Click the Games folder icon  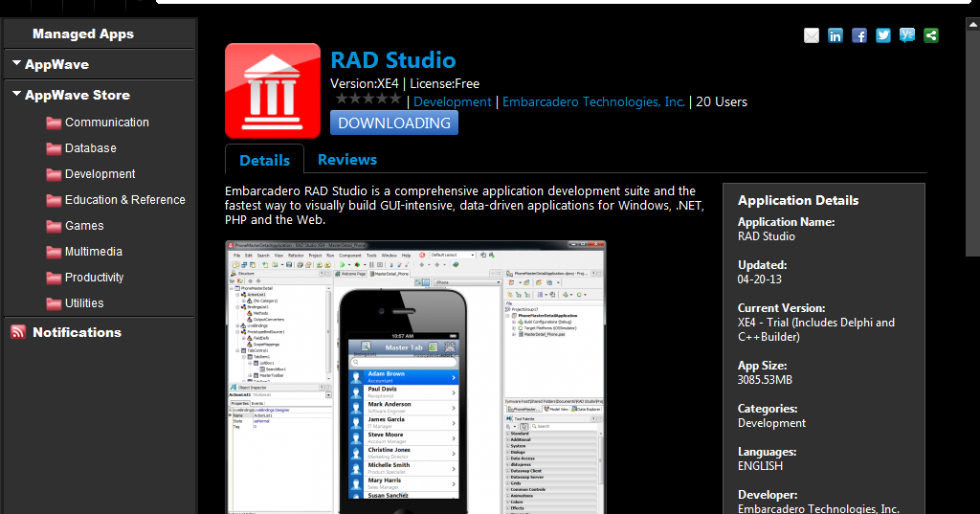click(54, 226)
